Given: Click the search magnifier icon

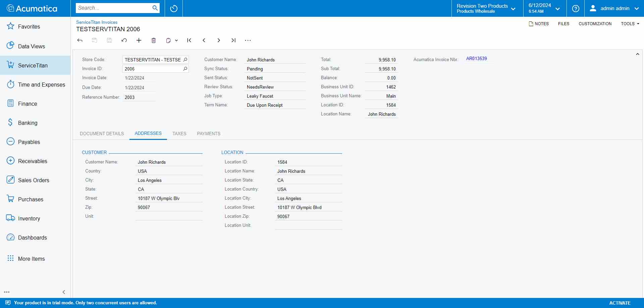Looking at the screenshot, I should point(155,8).
